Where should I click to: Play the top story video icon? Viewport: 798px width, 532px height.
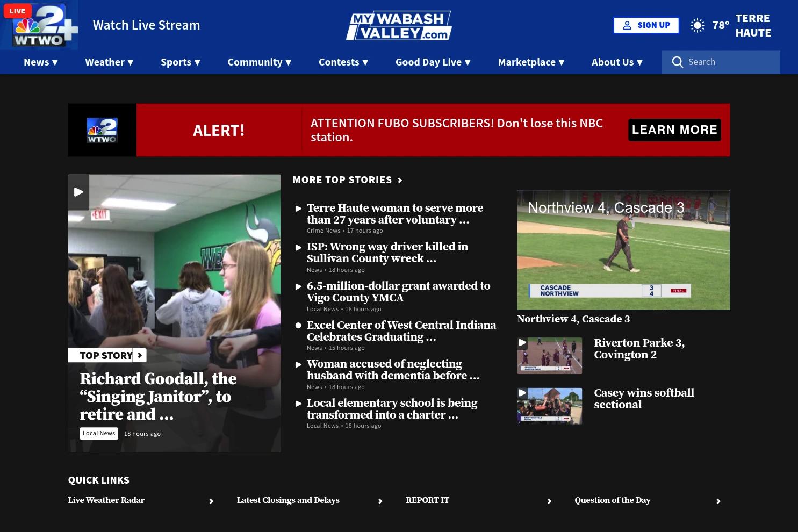(78, 192)
